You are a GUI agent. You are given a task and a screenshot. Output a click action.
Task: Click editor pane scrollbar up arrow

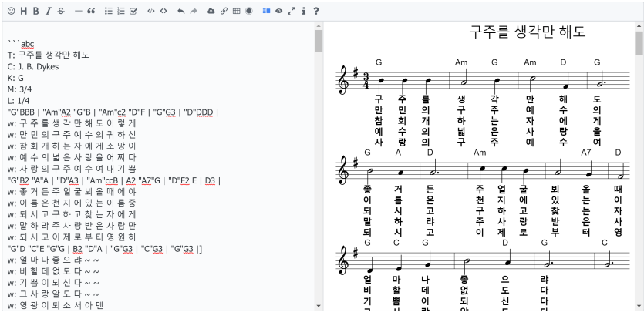(x=319, y=26)
